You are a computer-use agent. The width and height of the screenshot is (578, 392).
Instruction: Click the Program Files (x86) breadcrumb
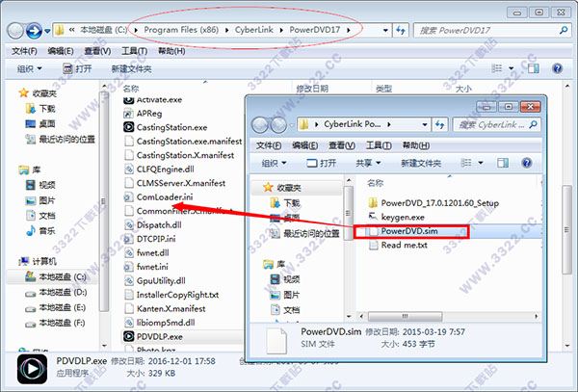pos(181,30)
